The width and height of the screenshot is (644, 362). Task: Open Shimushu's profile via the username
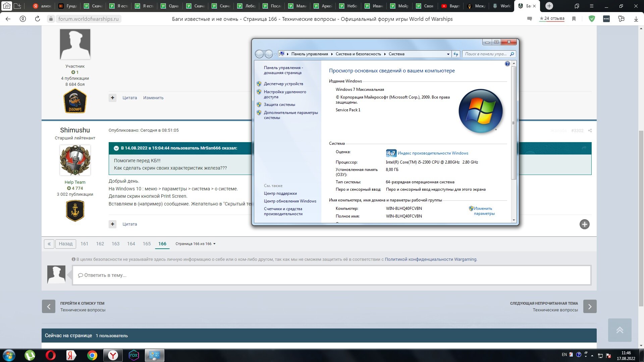click(x=75, y=130)
